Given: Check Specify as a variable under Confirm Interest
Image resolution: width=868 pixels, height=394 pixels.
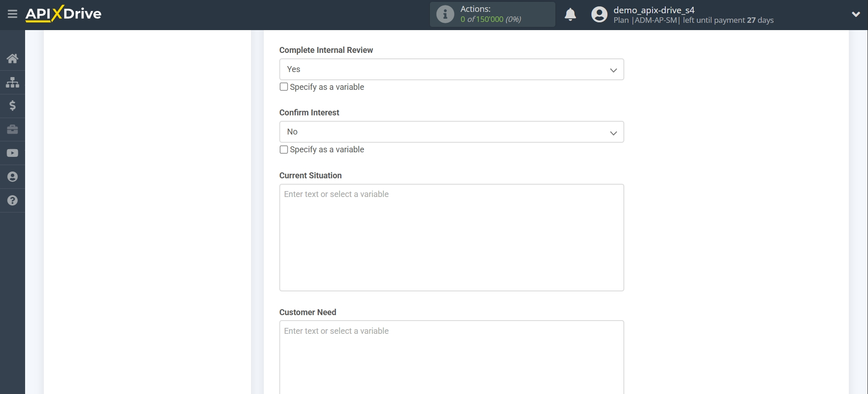Looking at the screenshot, I should pos(284,150).
